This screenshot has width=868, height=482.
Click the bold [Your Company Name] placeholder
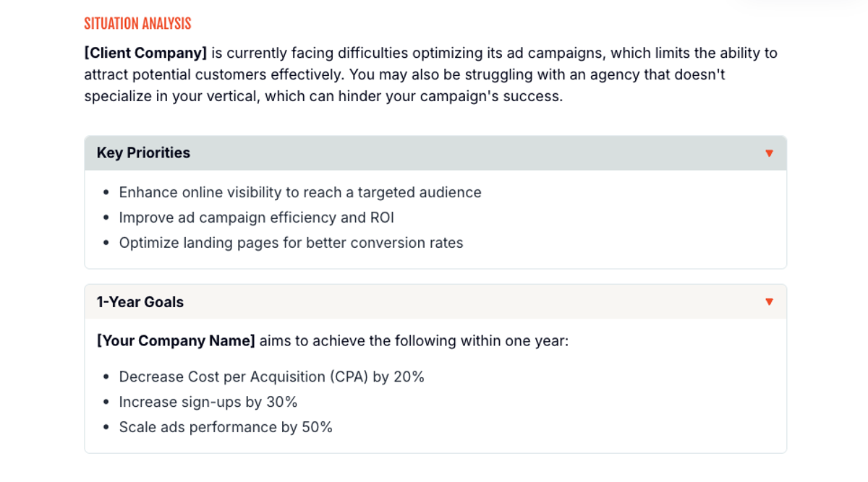coord(176,340)
